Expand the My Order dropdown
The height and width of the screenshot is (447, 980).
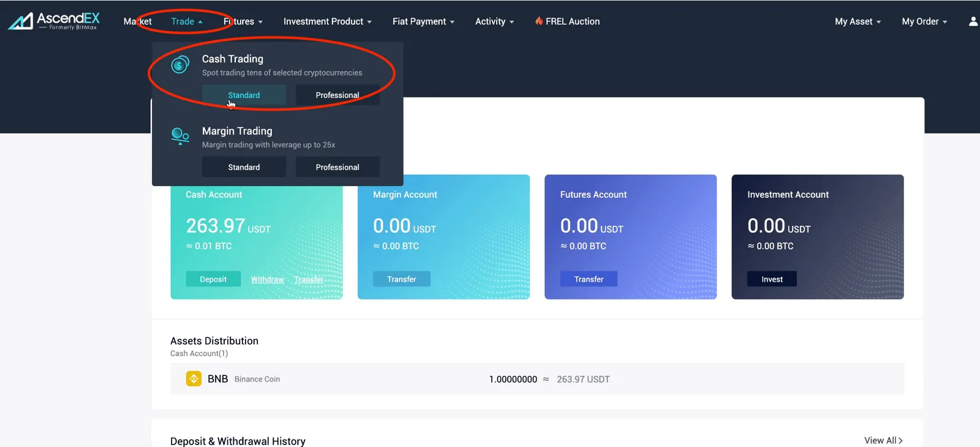[x=925, y=21]
